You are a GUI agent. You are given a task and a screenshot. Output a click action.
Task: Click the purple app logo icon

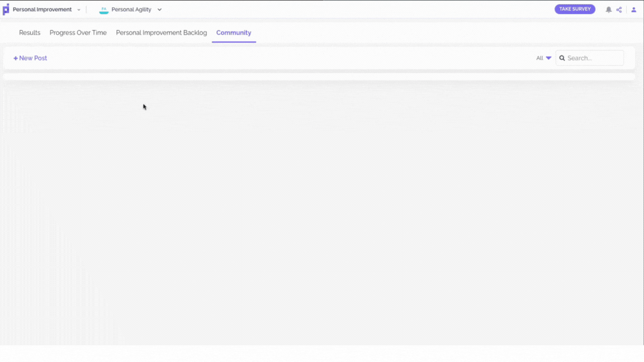pyautogui.click(x=6, y=9)
